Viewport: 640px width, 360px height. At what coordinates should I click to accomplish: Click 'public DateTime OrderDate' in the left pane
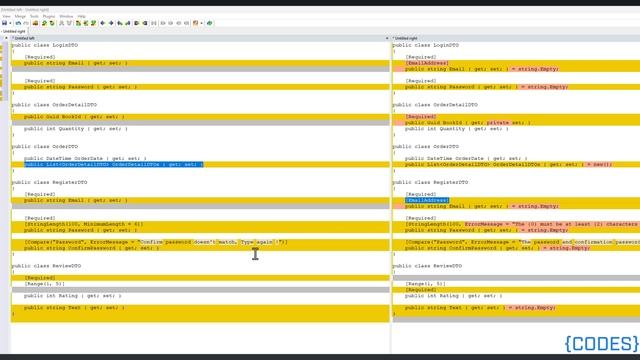point(85,158)
